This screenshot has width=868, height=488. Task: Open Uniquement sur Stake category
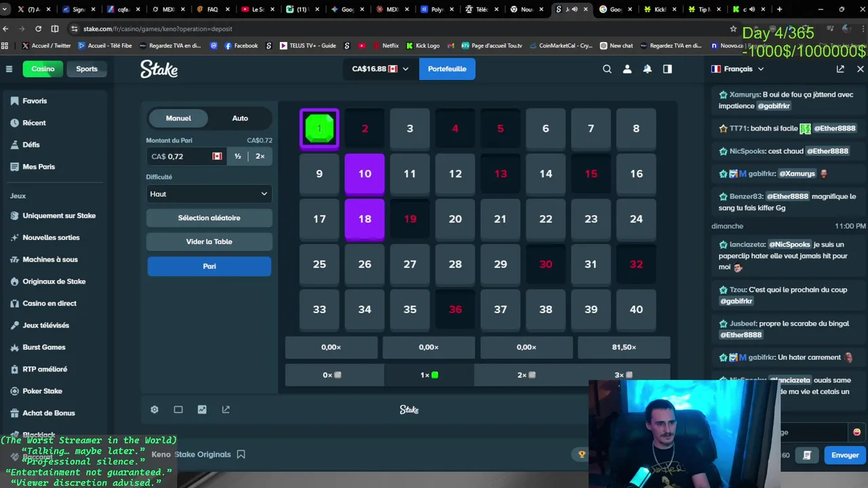(54, 216)
